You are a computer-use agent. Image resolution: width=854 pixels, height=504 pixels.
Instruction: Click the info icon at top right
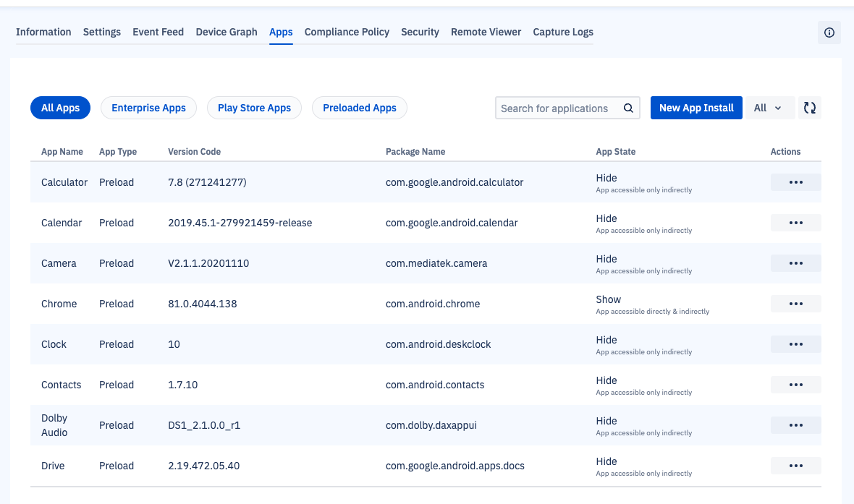click(829, 33)
